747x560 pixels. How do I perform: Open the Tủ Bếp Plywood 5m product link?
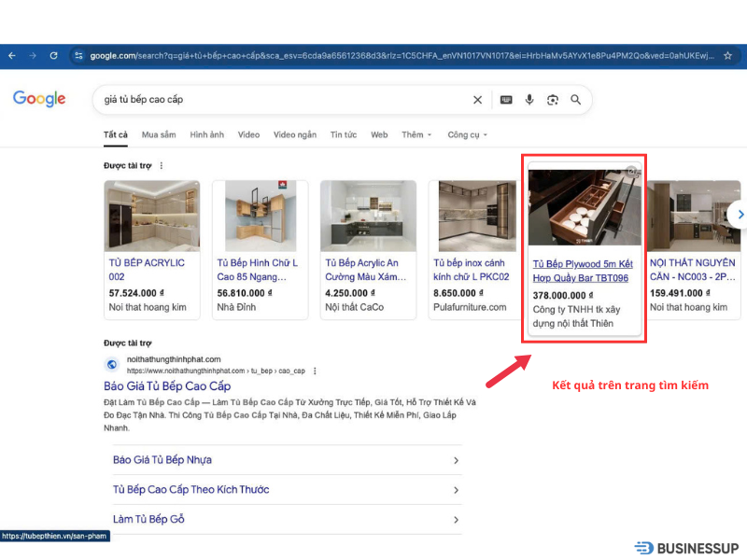click(x=582, y=270)
